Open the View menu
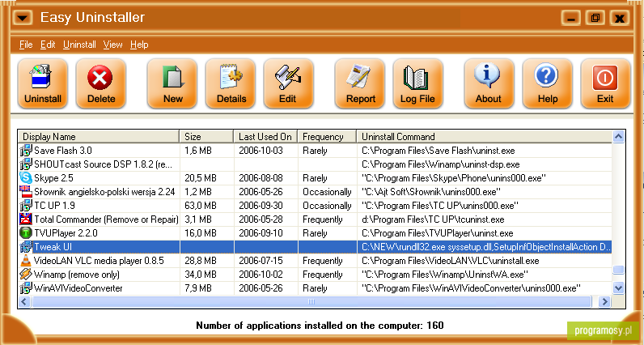The height and width of the screenshot is (345, 644). 112,45
